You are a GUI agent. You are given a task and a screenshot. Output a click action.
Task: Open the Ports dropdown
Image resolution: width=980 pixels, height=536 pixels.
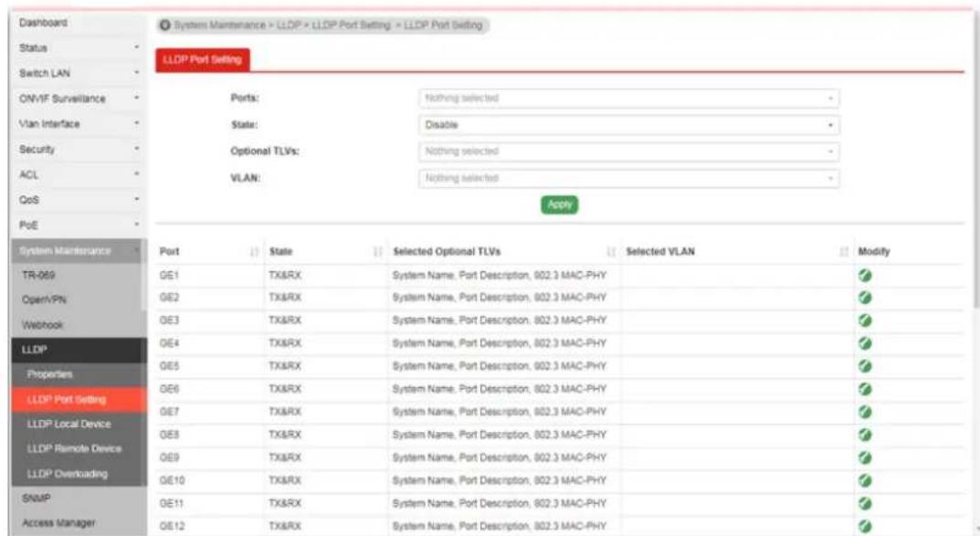point(628,98)
